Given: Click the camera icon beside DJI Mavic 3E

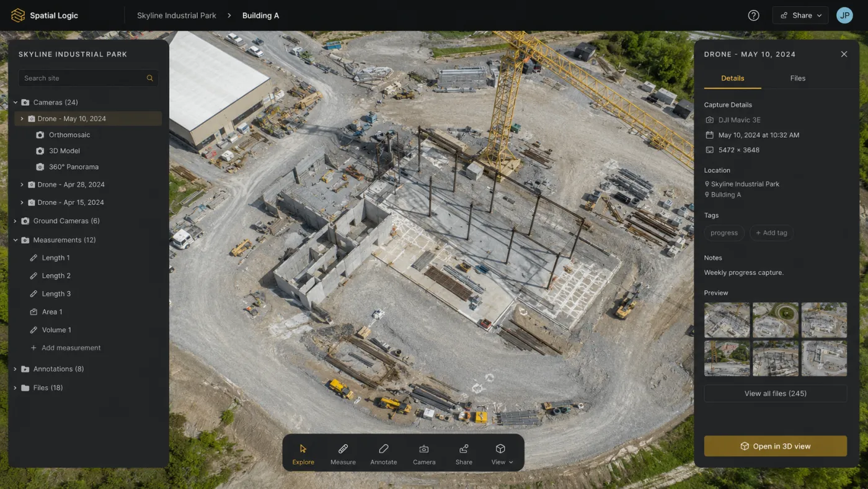Looking at the screenshot, I should click(x=709, y=120).
